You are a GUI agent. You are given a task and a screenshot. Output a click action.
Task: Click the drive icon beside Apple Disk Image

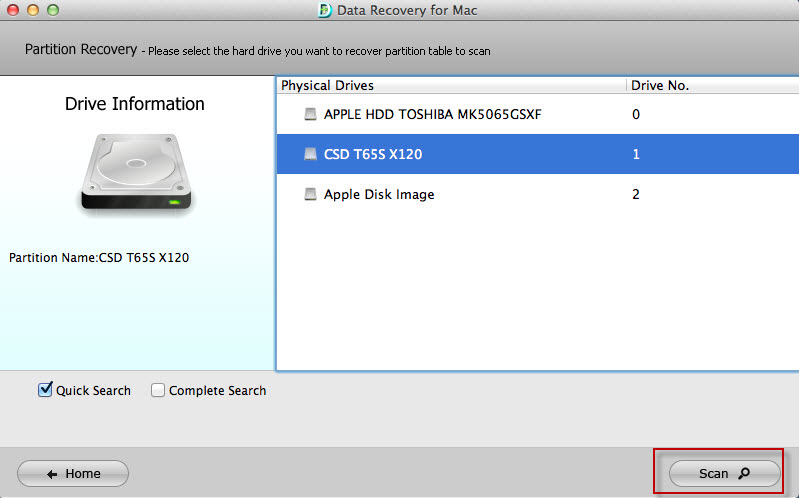point(310,194)
